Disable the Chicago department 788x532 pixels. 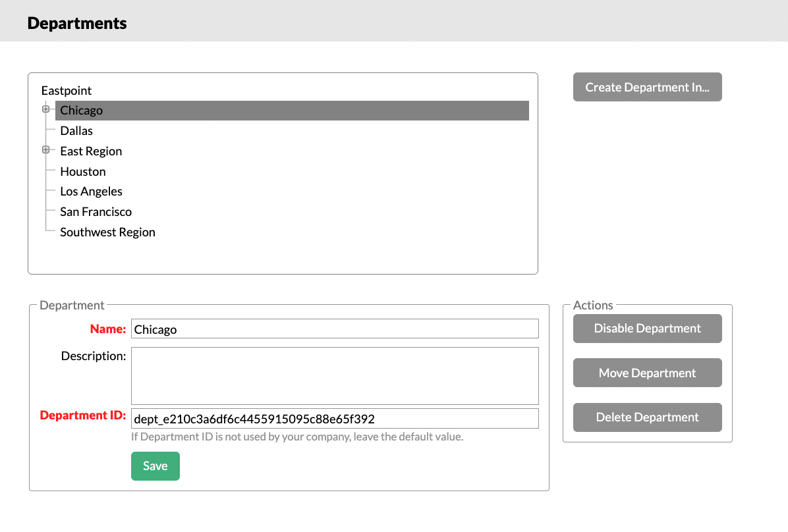tap(647, 328)
